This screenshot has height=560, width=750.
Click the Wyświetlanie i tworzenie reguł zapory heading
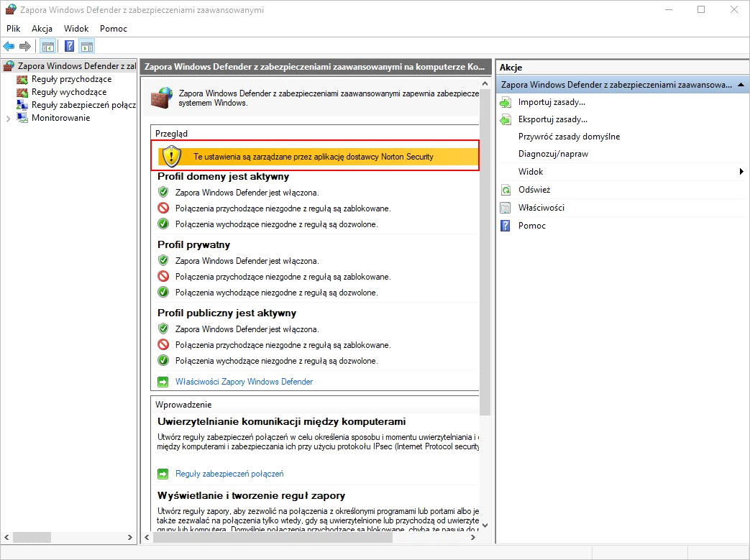coord(251,496)
